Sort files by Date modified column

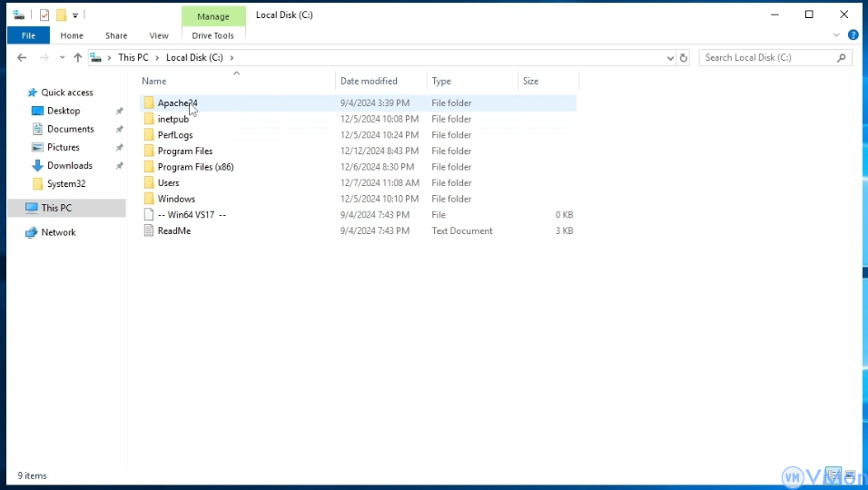pos(369,81)
